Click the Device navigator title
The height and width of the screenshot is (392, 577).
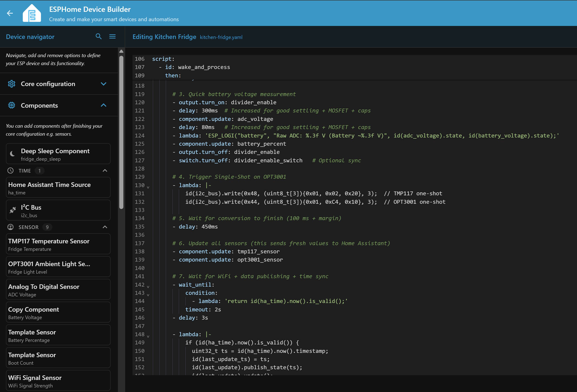pyautogui.click(x=30, y=37)
